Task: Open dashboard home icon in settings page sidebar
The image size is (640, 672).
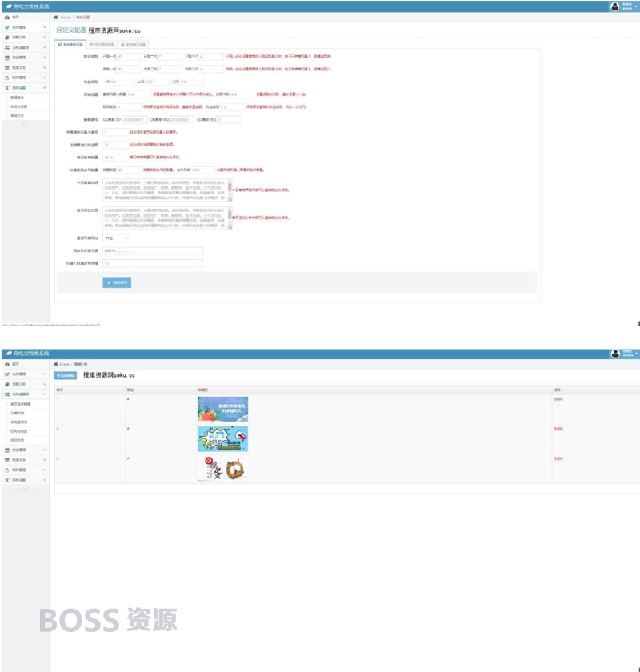Action: [7, 17]
